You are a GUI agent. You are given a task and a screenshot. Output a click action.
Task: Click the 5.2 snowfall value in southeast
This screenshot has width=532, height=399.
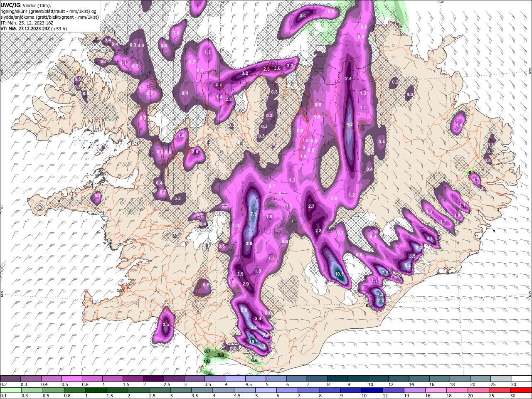point(407,265)
